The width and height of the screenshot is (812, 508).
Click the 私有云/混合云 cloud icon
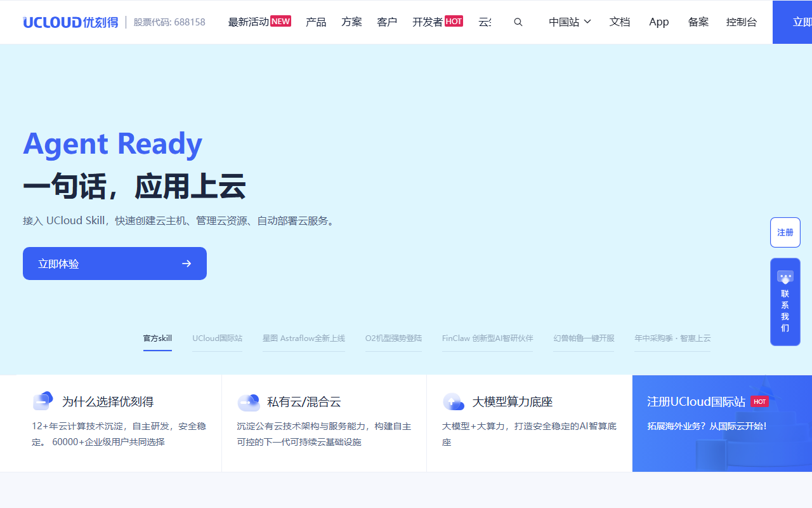249,402
